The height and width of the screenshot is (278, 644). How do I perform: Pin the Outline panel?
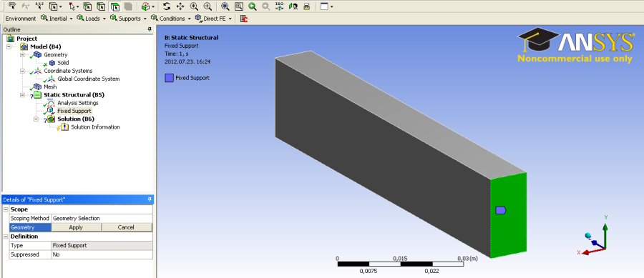150,29
